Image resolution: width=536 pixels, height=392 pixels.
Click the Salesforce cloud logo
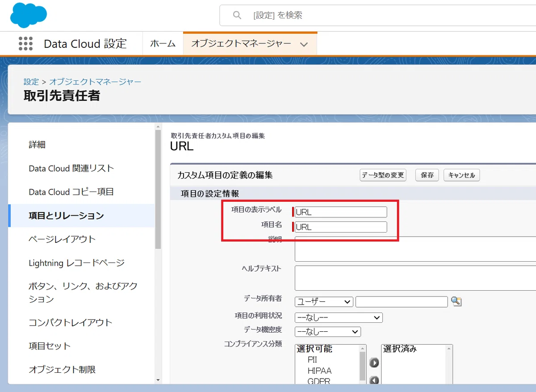29,15
